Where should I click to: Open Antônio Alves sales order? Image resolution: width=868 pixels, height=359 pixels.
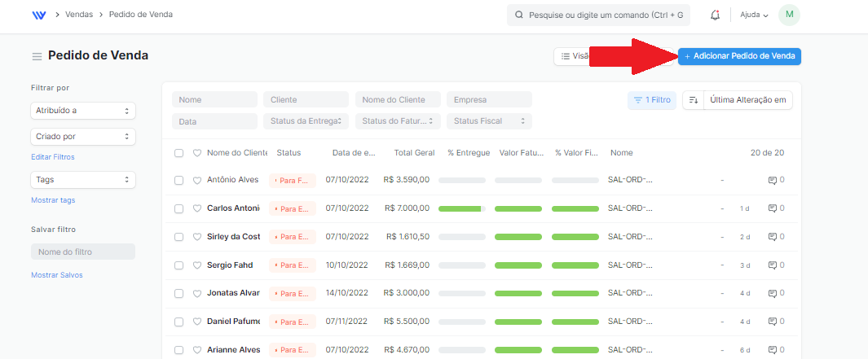(x=232, y=180)
